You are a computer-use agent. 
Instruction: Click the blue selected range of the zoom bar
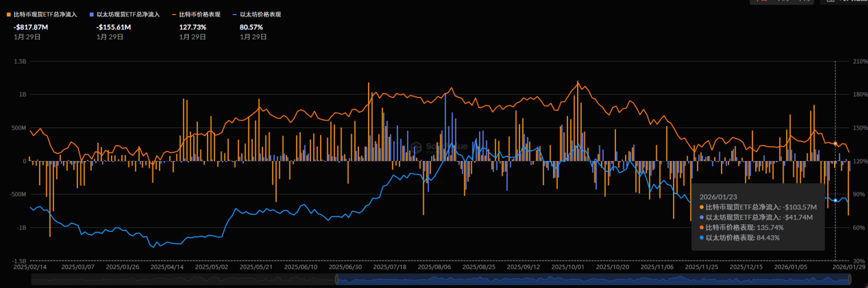click(x=593, y=279)
